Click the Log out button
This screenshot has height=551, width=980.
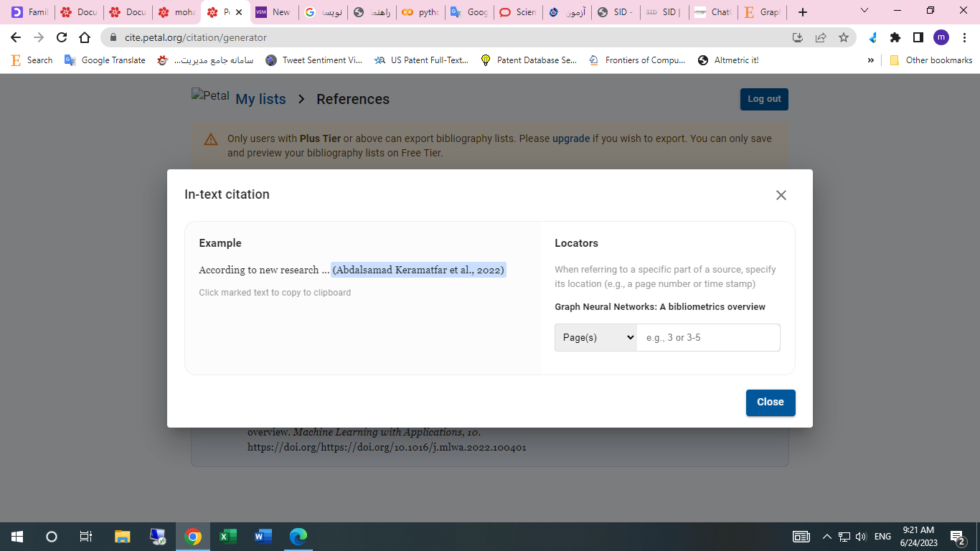pyautogui.click(x=764, y=99)
